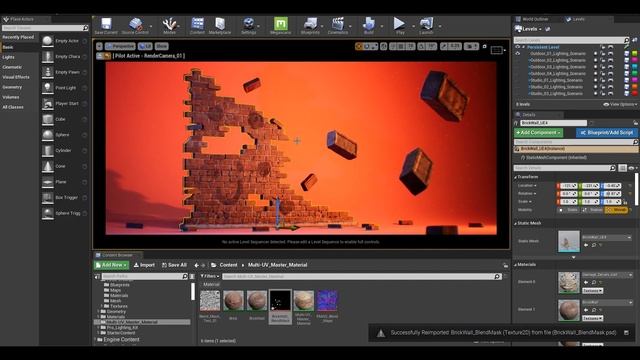Click the Search Levels input field

(x=571, y=40)
